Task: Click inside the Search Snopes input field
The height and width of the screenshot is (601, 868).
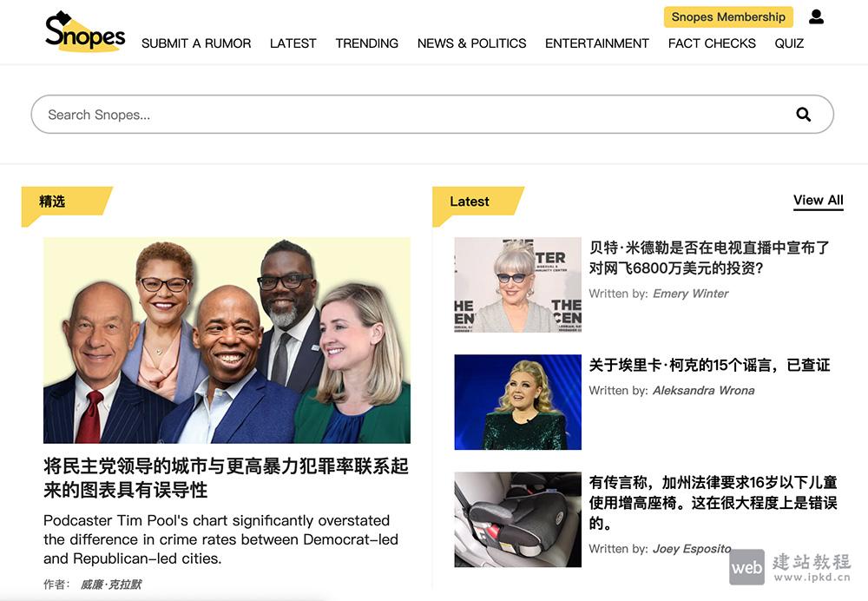Action: coord(260,114)
